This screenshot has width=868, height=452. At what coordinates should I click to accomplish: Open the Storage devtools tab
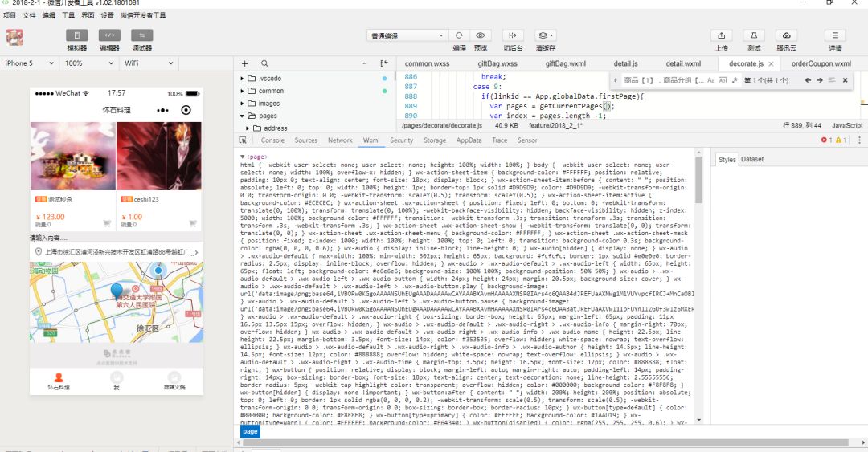(x=435, y=140)
